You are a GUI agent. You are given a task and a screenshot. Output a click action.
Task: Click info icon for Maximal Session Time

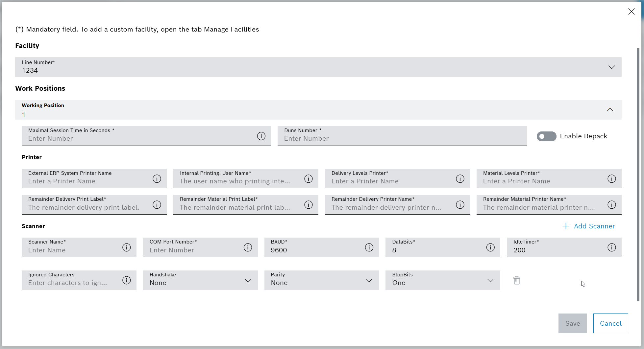coord(261,136)
